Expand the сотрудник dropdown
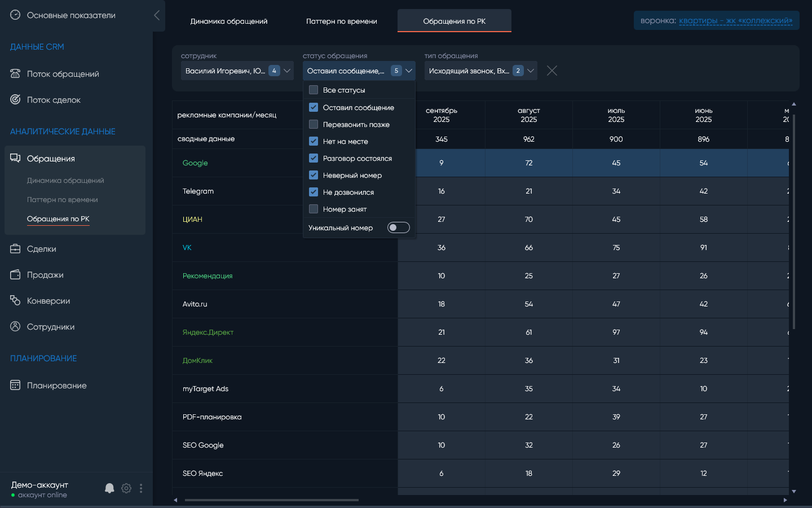 (x=287, y=71)
